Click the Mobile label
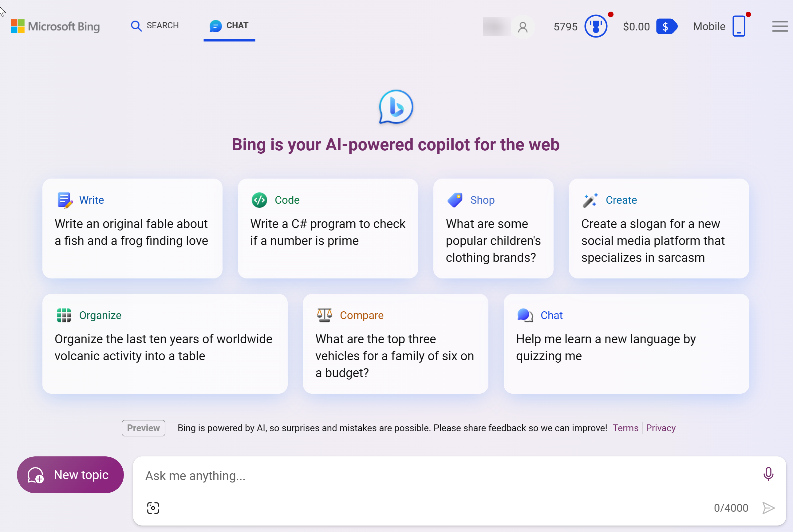The height and width of the screenshot is (532, 793). (709, 26)
